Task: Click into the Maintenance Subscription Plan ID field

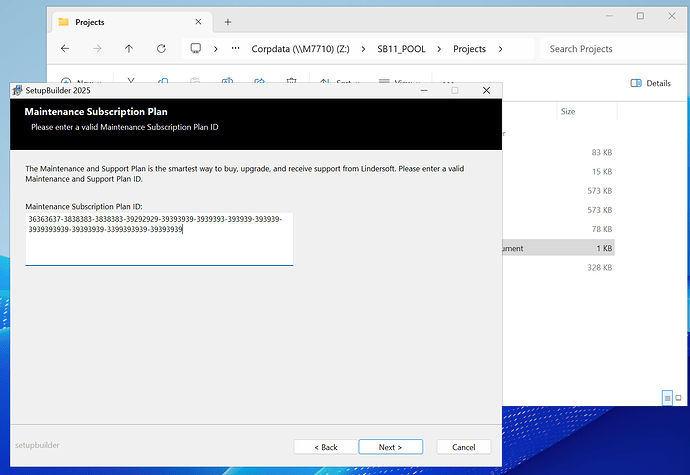Action: (159, 239)
